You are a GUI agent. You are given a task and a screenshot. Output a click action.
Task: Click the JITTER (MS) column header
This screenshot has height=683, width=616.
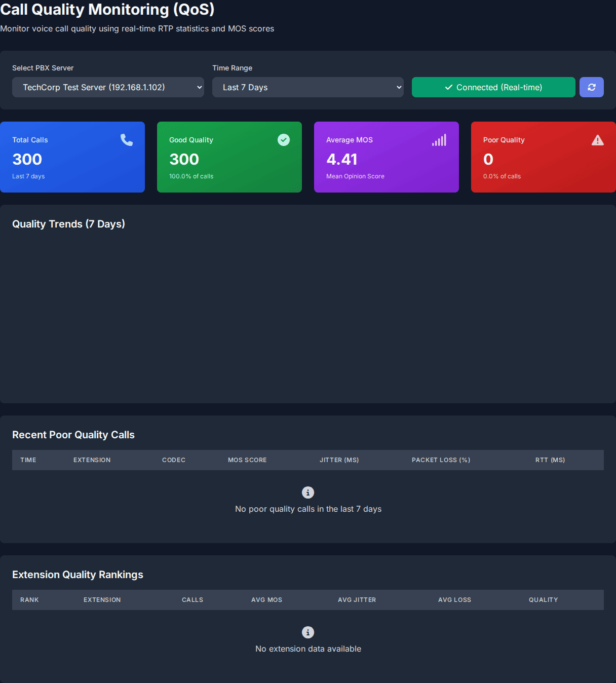[339, 460]
